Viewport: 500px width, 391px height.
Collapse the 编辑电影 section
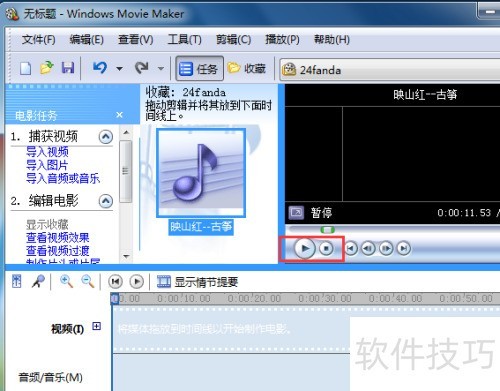tap(106, 201)
